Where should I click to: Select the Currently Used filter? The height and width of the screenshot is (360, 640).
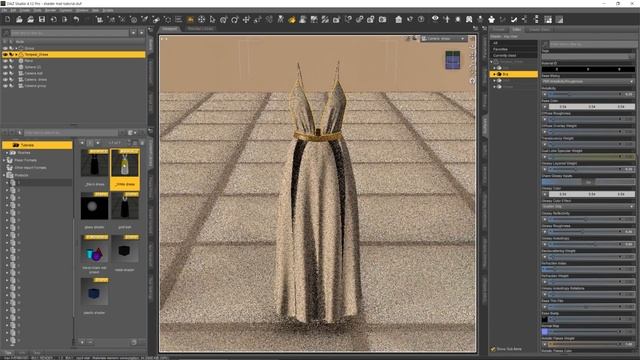(x=514, y=55)
